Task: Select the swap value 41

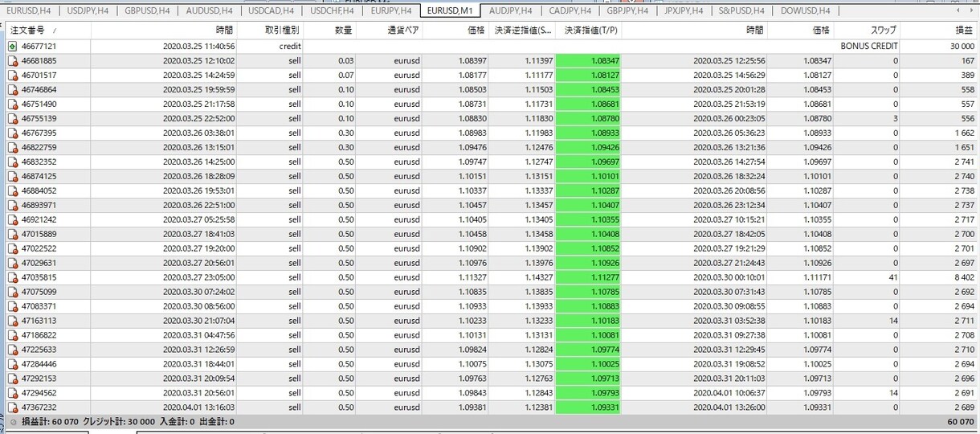Action: click(893, 278)
